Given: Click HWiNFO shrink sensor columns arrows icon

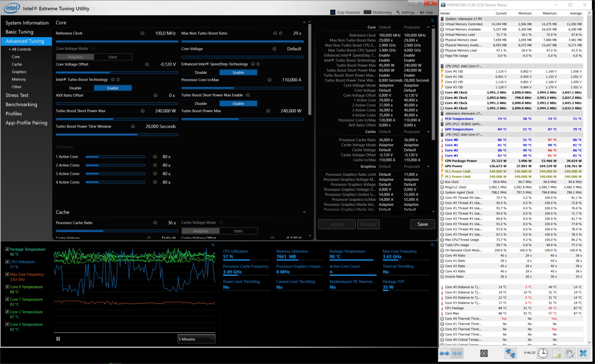Looking at the screenshot, I should (457, 353).
